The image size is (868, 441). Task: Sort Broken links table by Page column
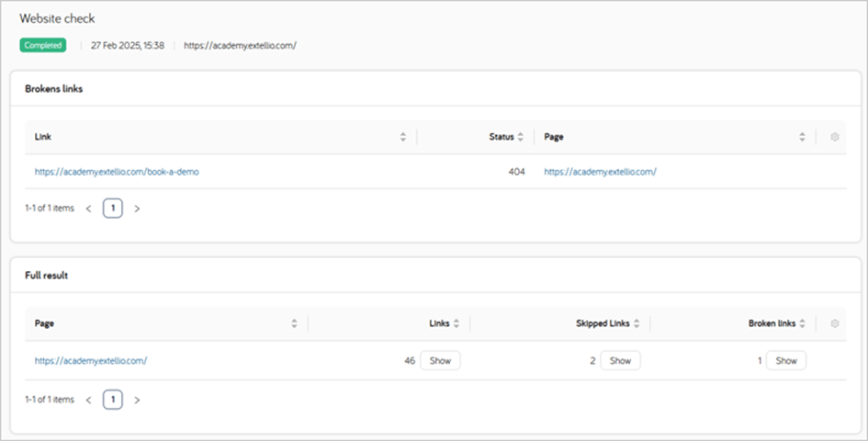click(x=802, y=137)
